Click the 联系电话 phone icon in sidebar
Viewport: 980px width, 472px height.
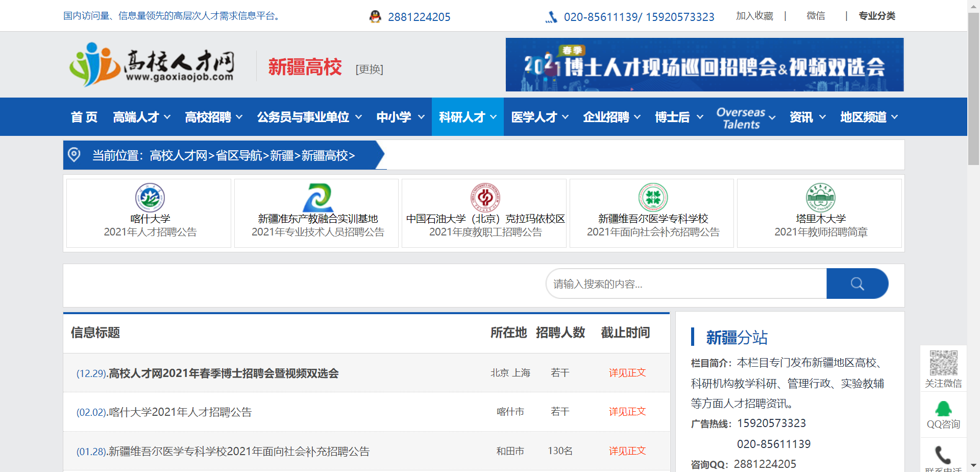tap(943, 453)
